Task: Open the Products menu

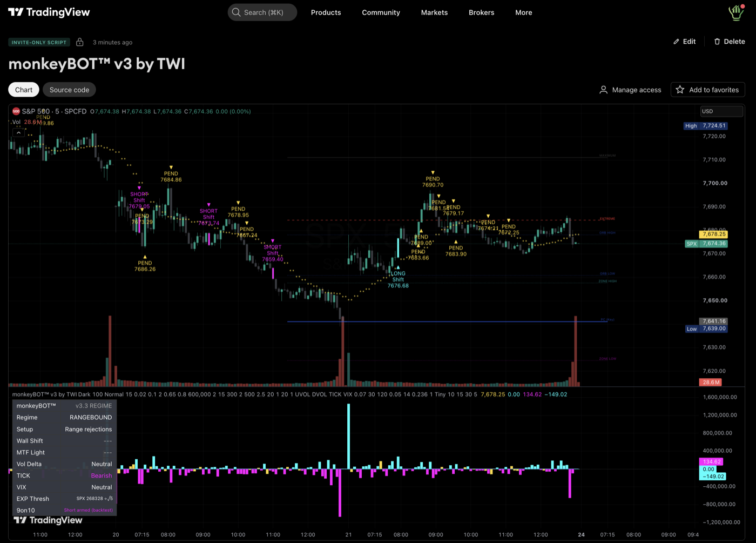Action: [x=326, y=12]
